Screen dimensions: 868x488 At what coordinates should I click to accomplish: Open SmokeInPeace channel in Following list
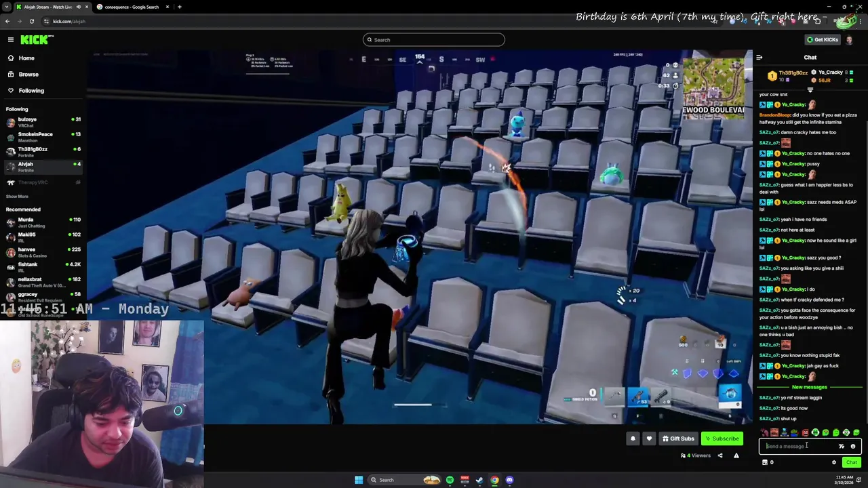[43, 138]
